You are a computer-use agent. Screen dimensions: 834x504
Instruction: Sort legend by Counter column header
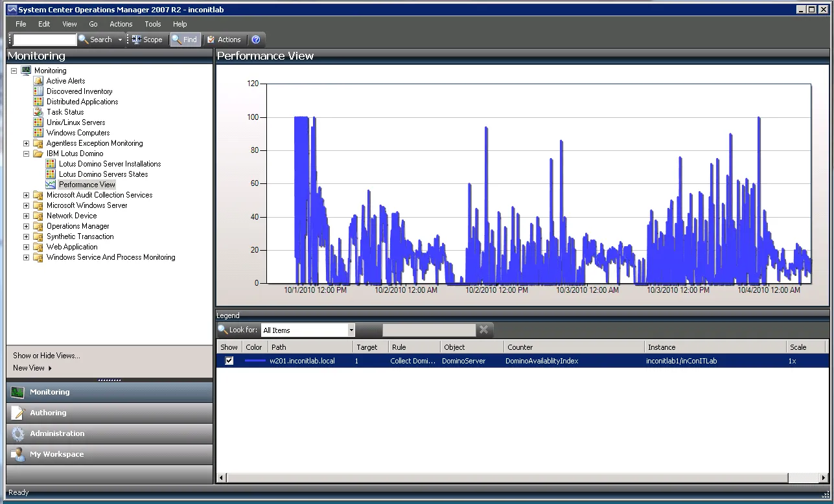point(520,347)
